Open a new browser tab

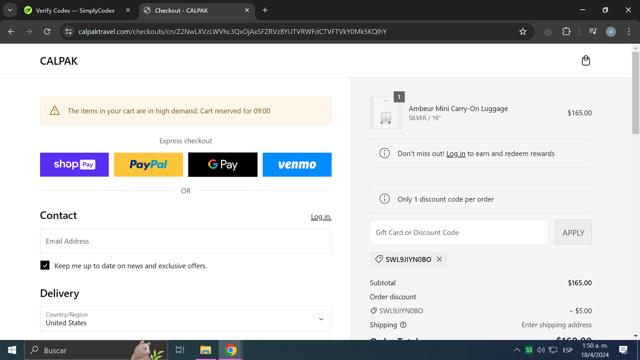pyautogui.click(x=265, y=10)
